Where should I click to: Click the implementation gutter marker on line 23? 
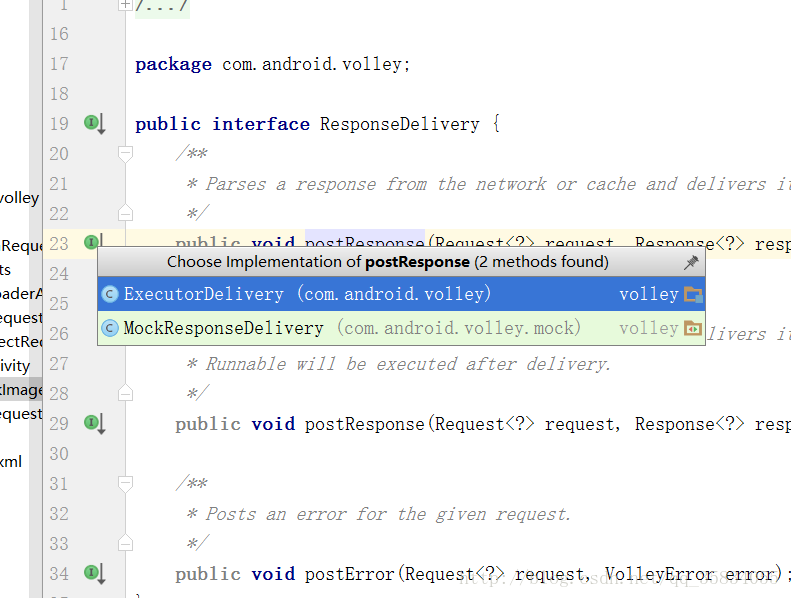pos(93,242)
